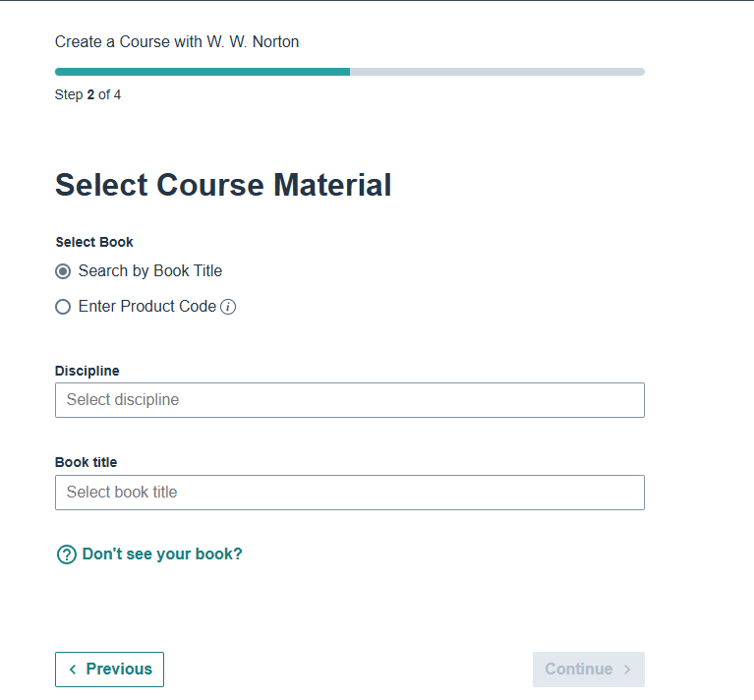
Task: Click the "Create a Course with W. W. Norton" title
Action: tap(177, 41)
